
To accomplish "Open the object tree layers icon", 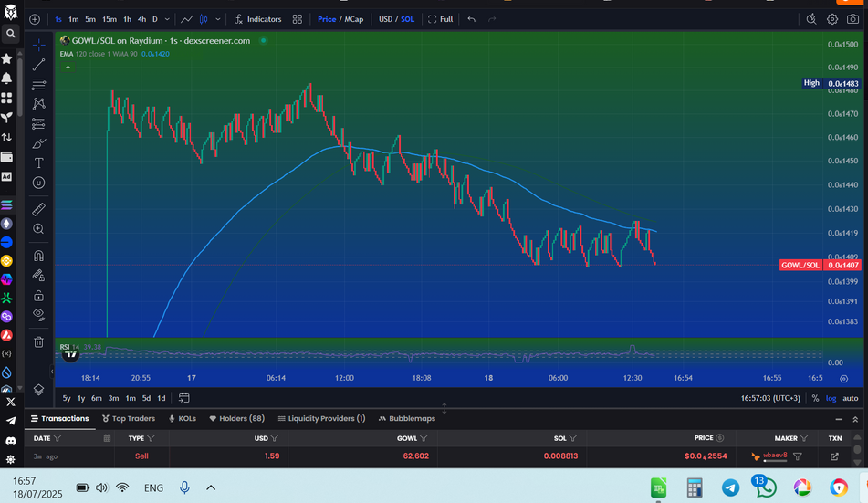I will [x=38, y=390].
